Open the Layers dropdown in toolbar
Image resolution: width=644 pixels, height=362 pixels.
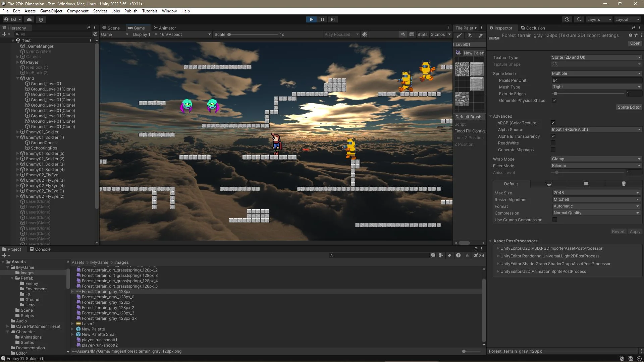(599, 19)
